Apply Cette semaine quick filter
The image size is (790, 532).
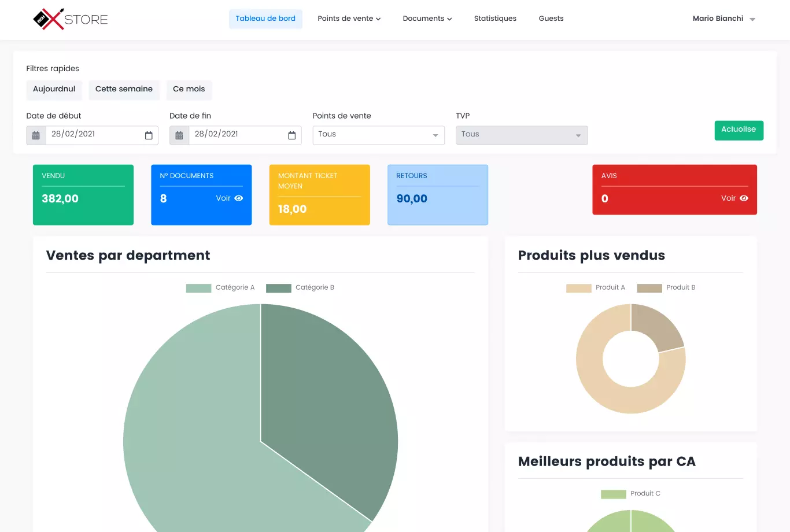pos(124,89)
